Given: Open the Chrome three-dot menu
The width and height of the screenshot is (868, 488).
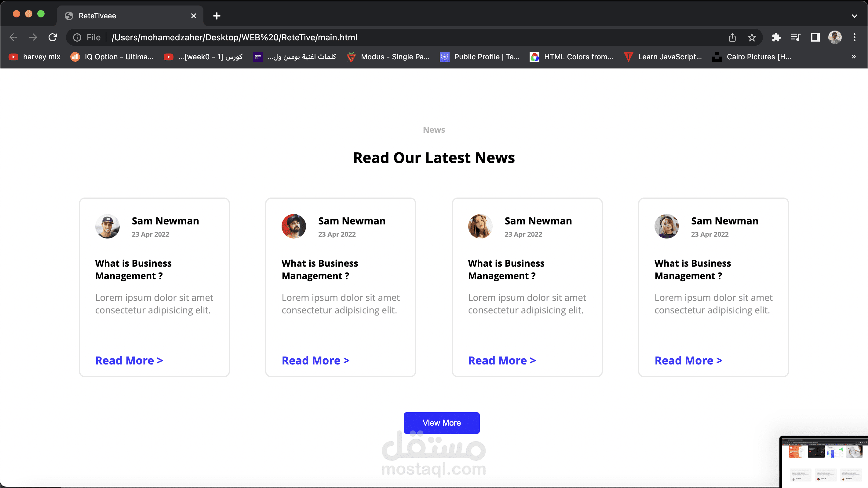Looking at the screenshot, I should click(x=854, y=37).
